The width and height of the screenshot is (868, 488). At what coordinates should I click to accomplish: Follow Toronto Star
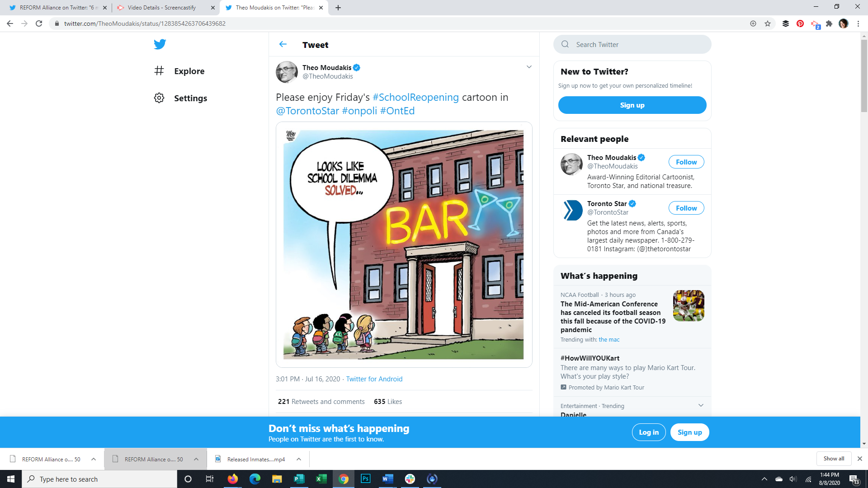pyautogui.click(x=686, y=208)
